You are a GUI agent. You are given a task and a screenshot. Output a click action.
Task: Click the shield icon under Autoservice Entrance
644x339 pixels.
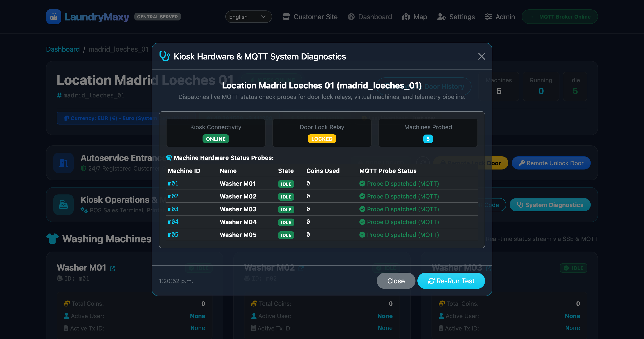pos(83,168)
